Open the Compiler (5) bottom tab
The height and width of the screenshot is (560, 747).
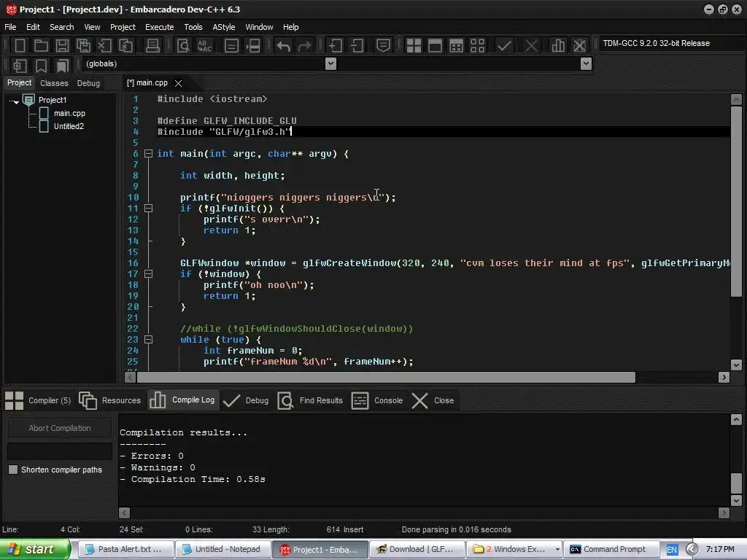38,400
